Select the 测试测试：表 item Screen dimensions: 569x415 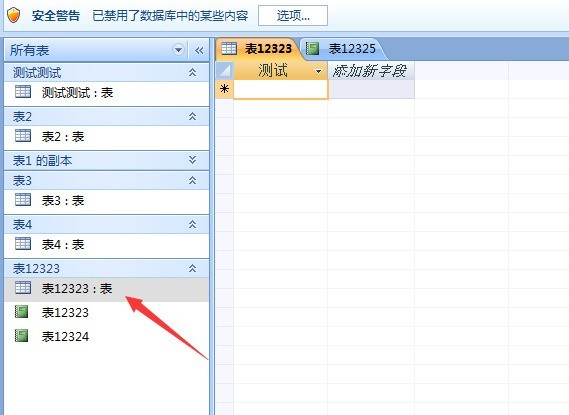[107, 93]
